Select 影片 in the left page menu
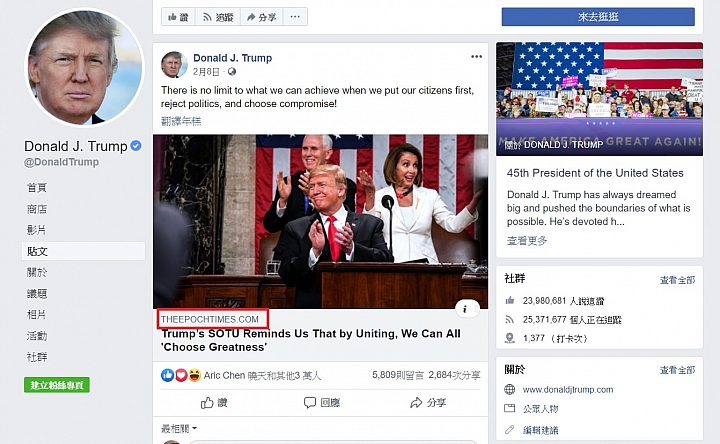720x444 pixels. tap(37, 230)
